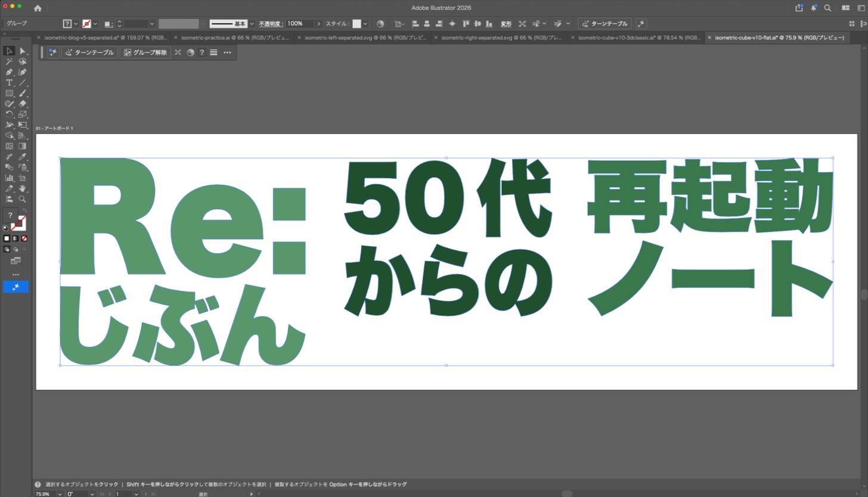Select the Eyedropper tool

click(x=23, y=157)
